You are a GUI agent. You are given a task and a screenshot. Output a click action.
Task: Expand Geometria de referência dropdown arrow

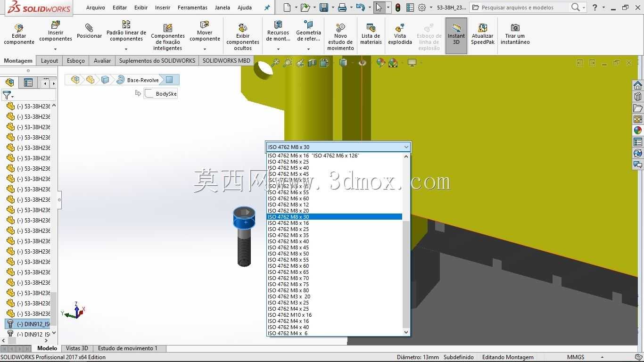pyautogui.click(x=308, y=49)
